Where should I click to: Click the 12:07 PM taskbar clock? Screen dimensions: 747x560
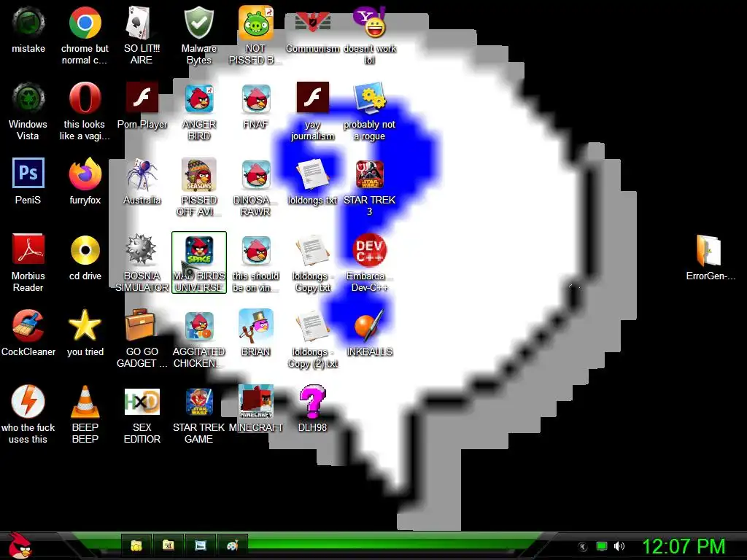coord(684,546)
